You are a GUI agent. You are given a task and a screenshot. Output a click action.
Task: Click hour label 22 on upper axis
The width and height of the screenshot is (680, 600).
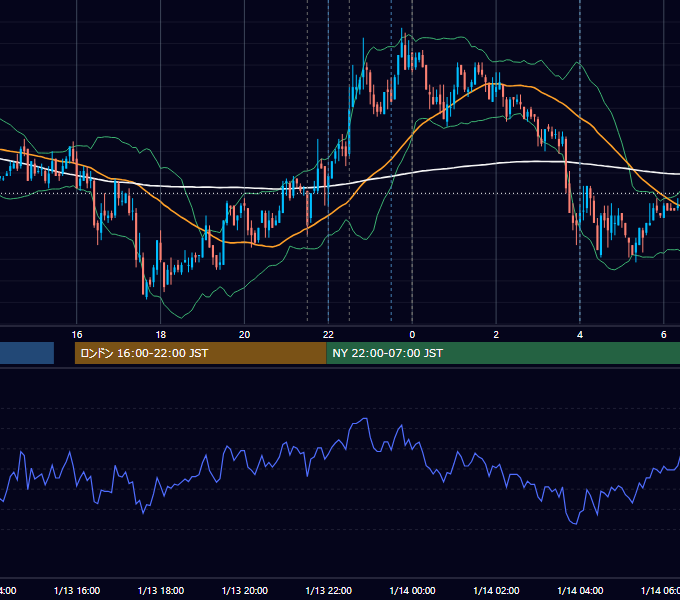coord(328,335)
